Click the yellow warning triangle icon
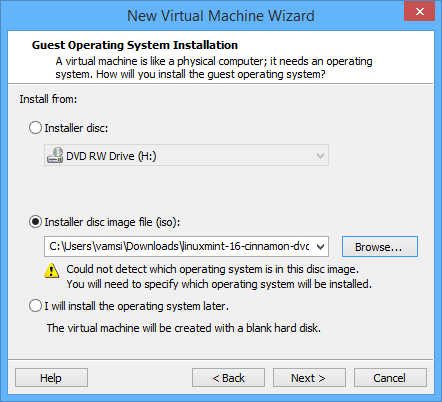Screen dimensions: 442x402 pyautogui.click(x=52, y=270)
